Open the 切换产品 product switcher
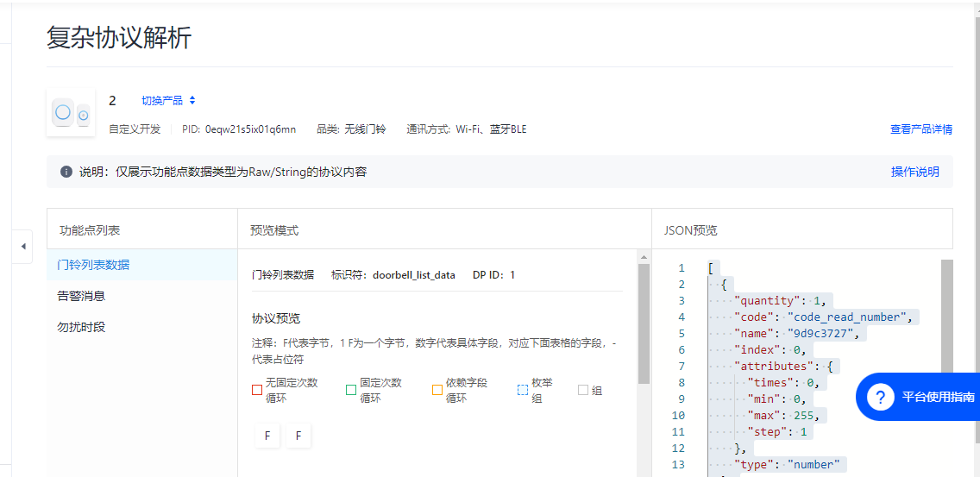The width and height of the screenshot is (980, 477). (169, 100)
